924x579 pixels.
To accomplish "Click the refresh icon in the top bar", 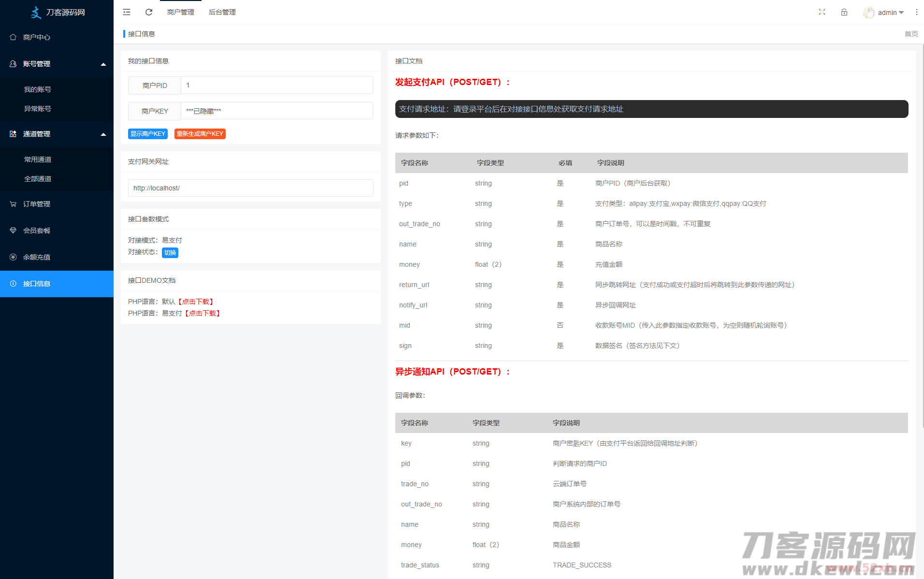I will pyautogui.click(x=149, y=12).
